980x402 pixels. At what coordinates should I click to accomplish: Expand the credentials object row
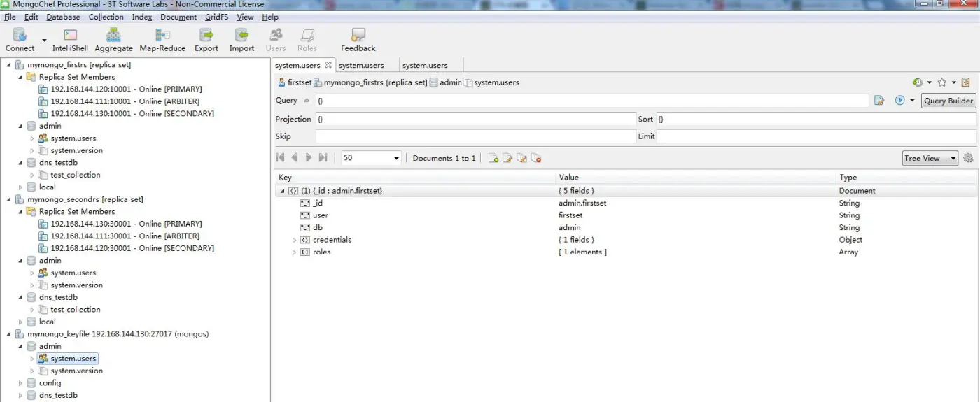[x=295, y=240]
